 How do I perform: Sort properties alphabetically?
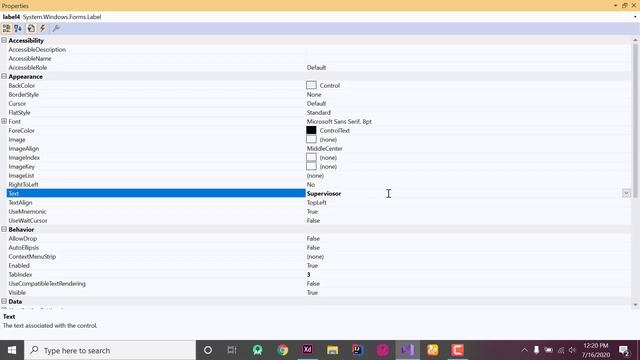click(x=18, y=28)
